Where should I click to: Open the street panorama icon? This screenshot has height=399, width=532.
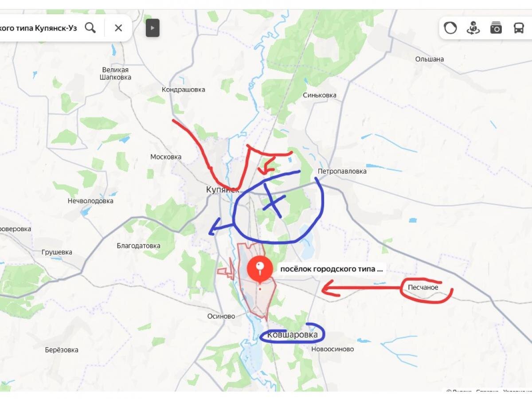(x=473, y=28)
